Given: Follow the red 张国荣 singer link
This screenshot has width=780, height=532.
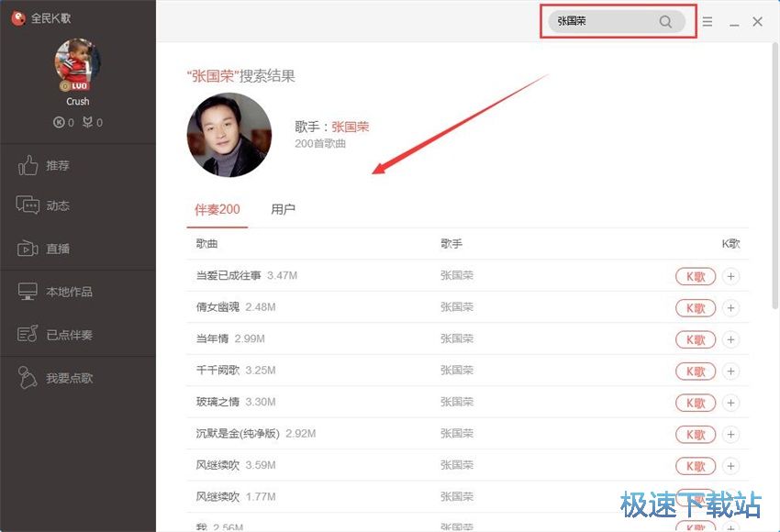Looking at the screenshot, I should 351,127.
